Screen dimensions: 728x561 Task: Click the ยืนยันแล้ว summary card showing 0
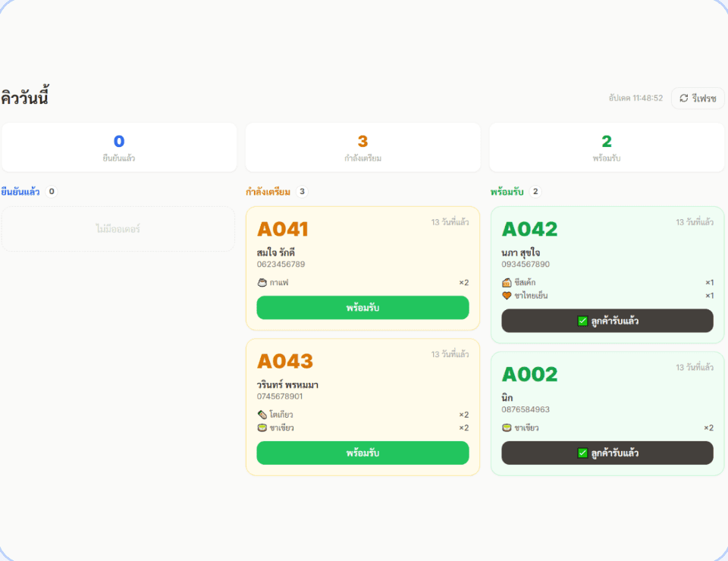click(x=119, y=148)
